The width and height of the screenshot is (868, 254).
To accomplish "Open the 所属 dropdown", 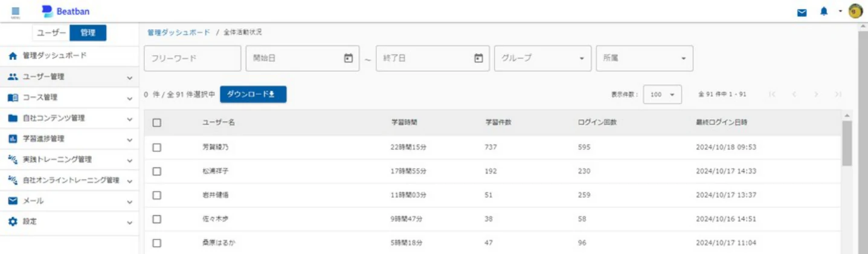I will click(645, 58).
